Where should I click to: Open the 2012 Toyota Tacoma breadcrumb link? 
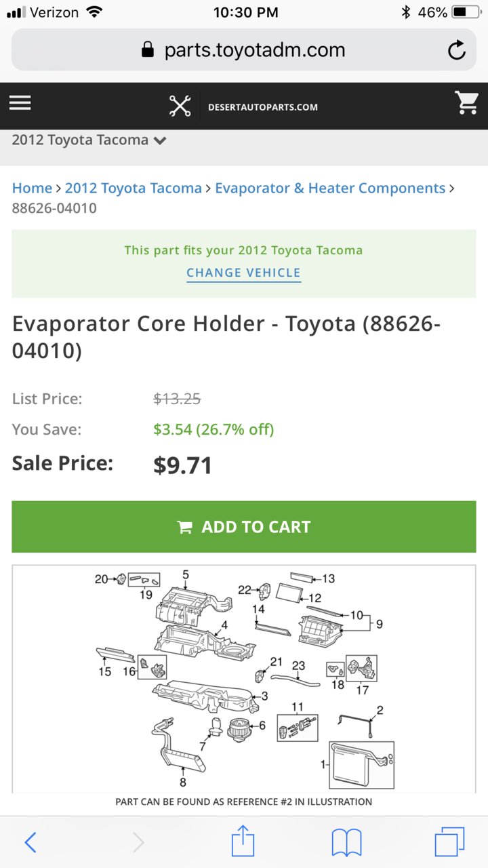(134, 189)
